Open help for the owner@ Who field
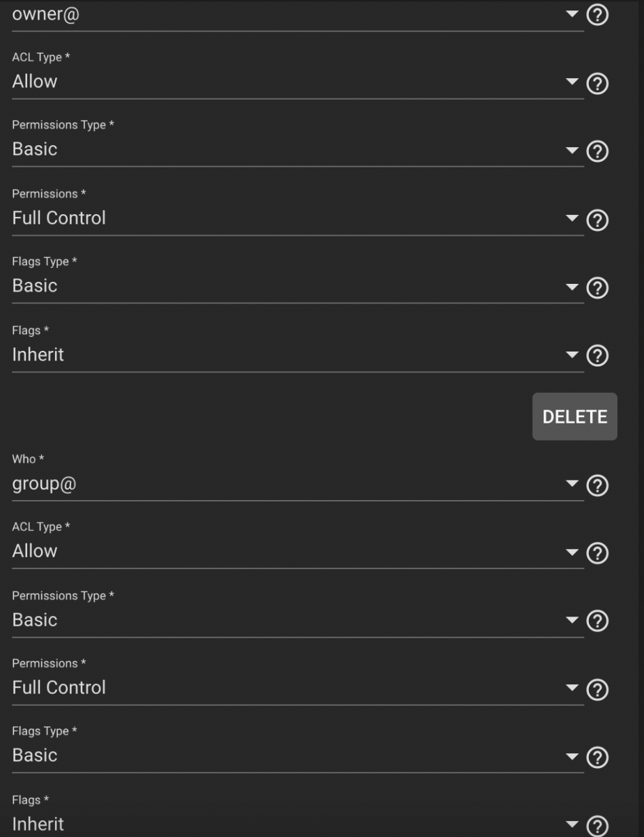The width and height of the screenshot is (644, 837). coord(597,15)
